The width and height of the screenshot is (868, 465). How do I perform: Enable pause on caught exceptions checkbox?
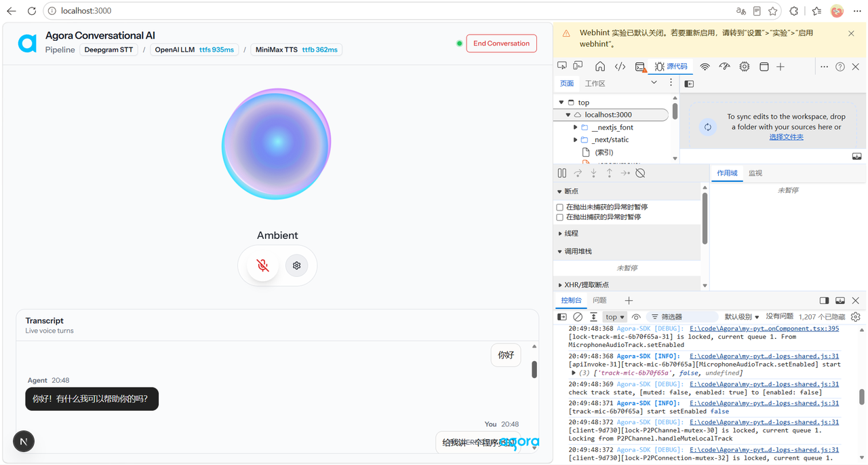tap(560, 217)
